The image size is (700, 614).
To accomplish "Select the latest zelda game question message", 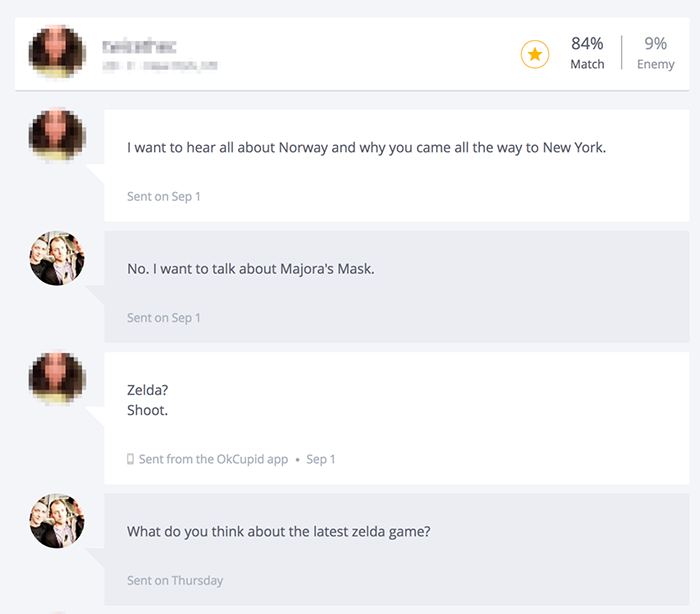I will pyautogui.click(x=278, y=532).
